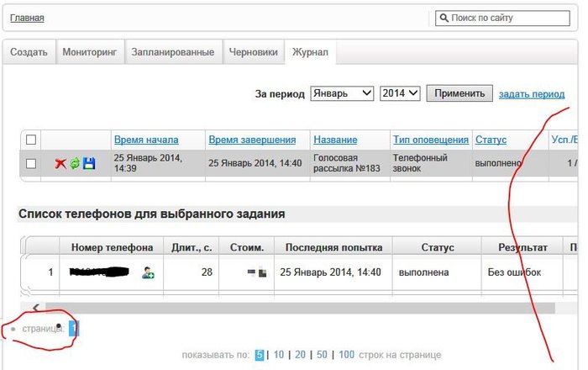Delete the Голосовая рассылка №183 task with red X
588x370 pixels.
click(x=60, y=163)
